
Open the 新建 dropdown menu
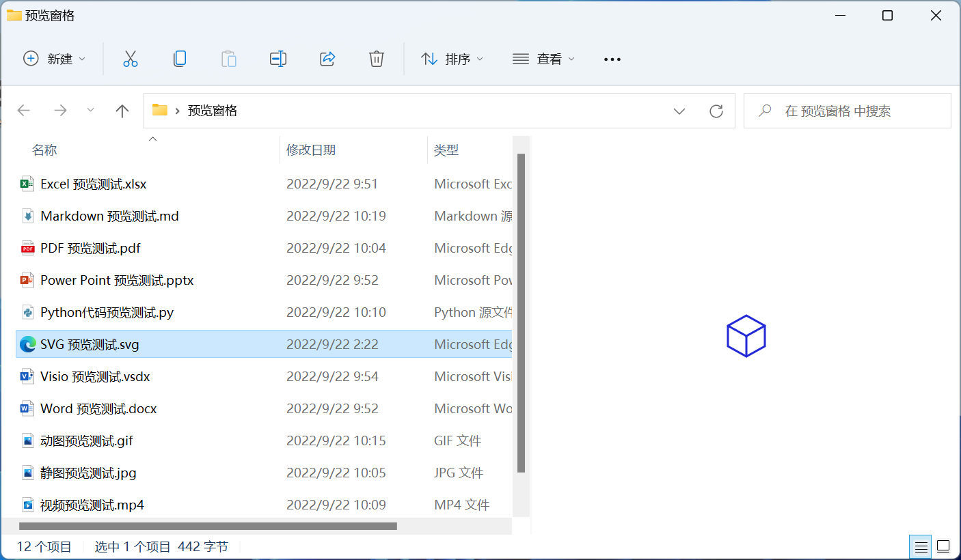tap(55, 59)
